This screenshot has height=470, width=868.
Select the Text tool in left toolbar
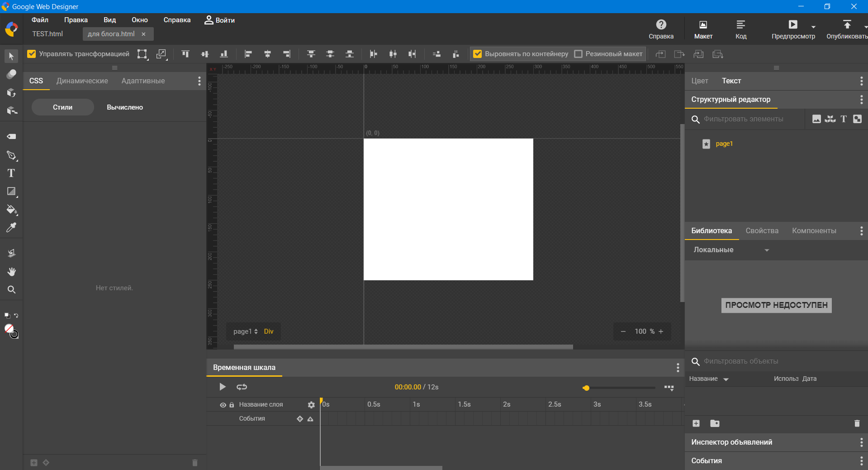tap(11, 173)
